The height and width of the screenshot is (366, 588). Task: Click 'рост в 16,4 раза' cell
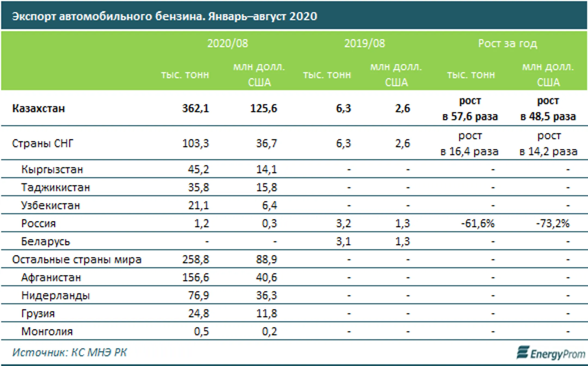pyautogui.click(x=470, y=144)
